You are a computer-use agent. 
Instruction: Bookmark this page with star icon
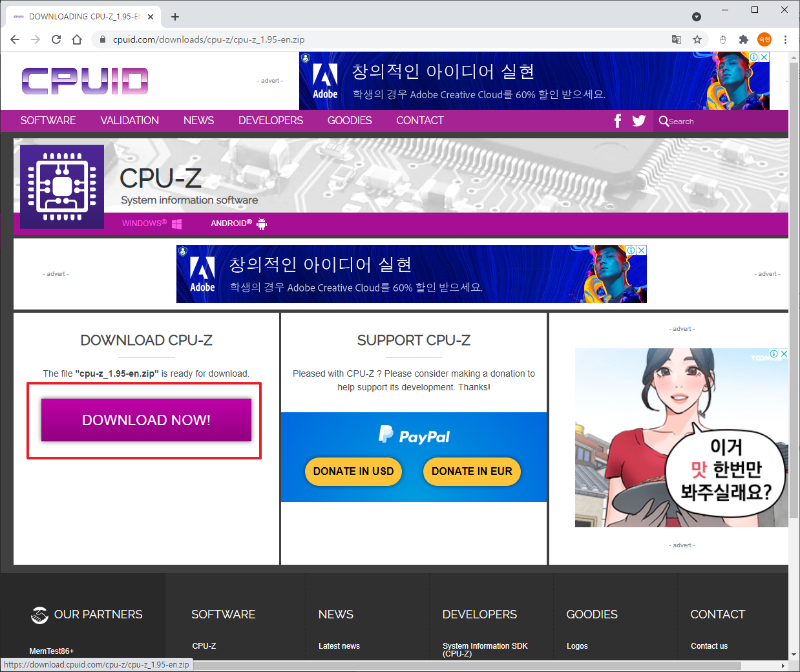[697, 39]
